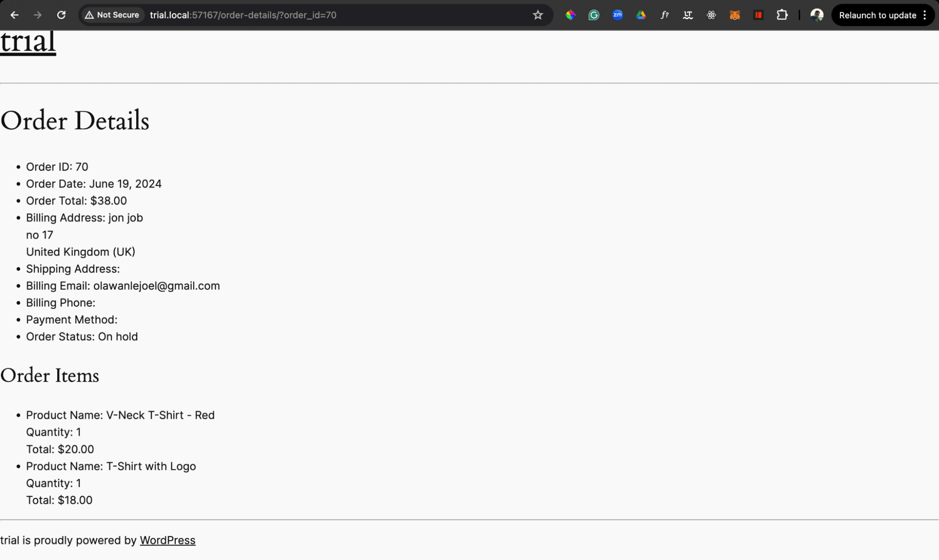Click the Chrome profile avatar icon
939x560 pixels.
tap(817, 15)
